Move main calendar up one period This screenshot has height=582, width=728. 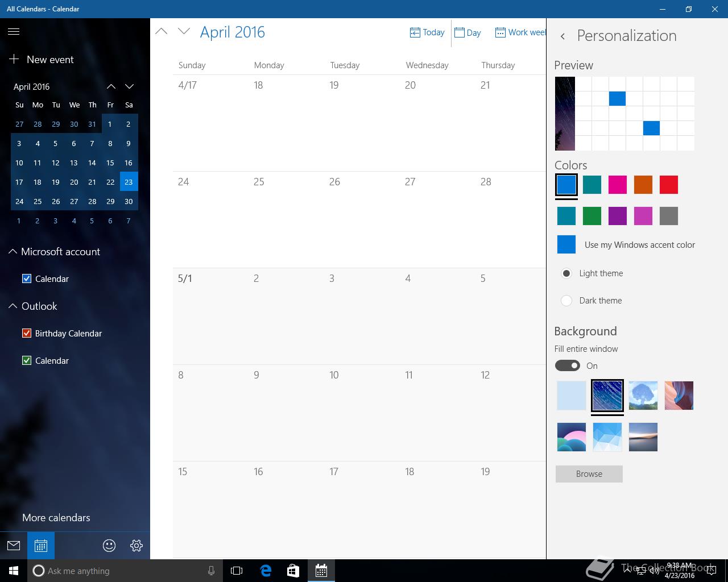pos(162,31)
